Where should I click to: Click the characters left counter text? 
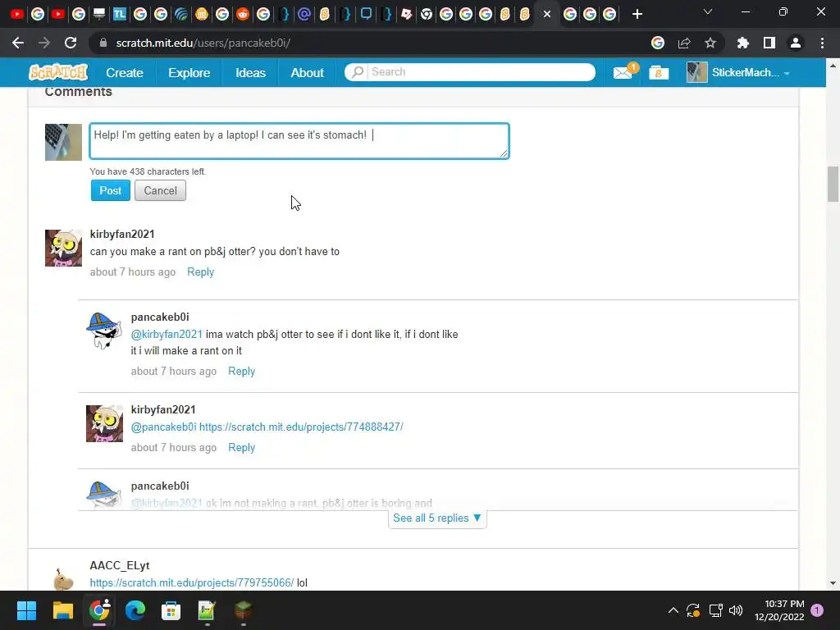(x=148, y=171)
